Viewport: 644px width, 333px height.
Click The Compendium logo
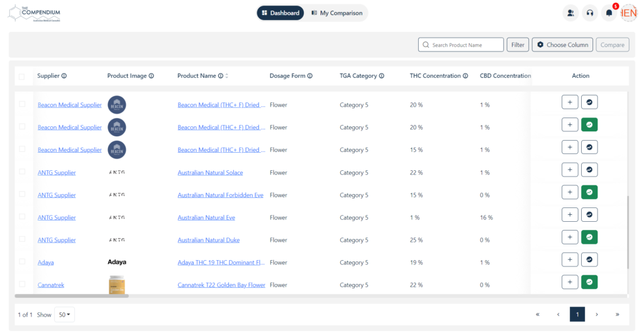35,13
